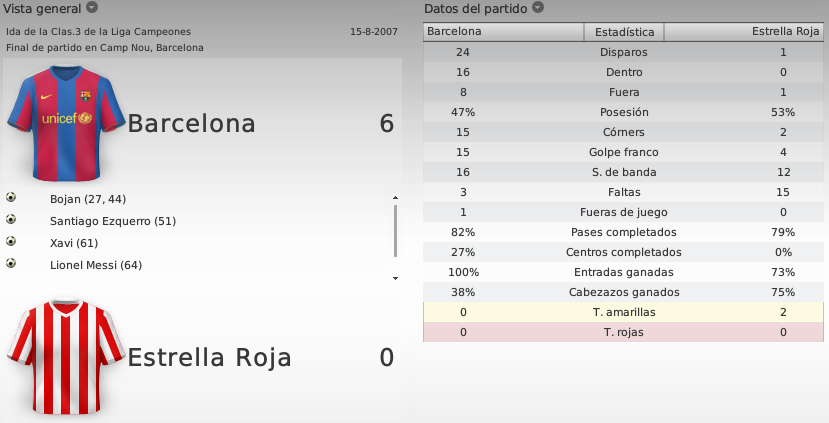This screenshot has height=423, width=829.
Task: Click the ball icon next to Santiago Ezquerro
Action: pos(11,219)
